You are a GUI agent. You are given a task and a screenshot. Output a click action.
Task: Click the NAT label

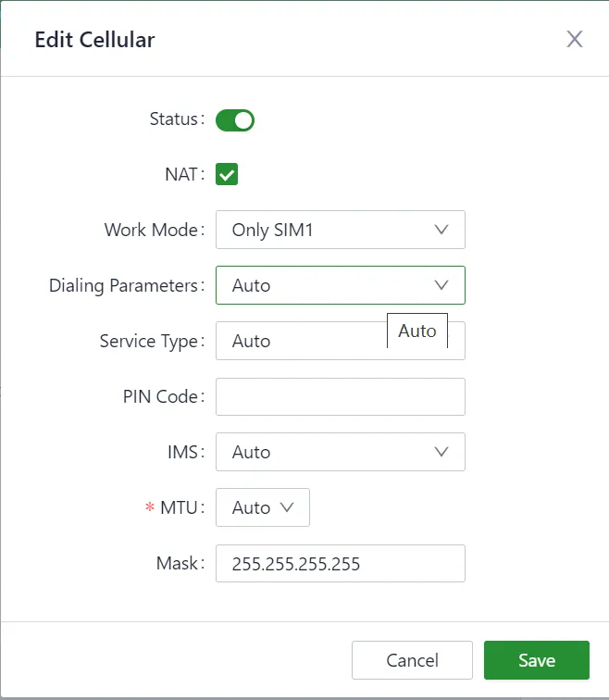(185, 174)
